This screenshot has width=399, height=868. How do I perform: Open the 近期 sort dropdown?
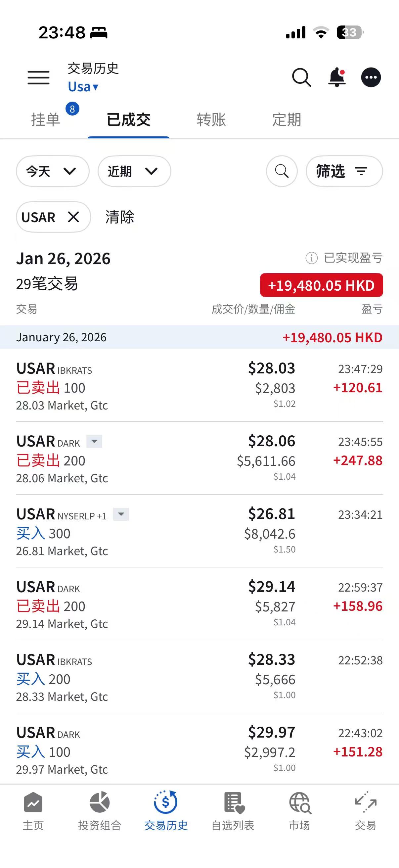(x=134, y=171)
